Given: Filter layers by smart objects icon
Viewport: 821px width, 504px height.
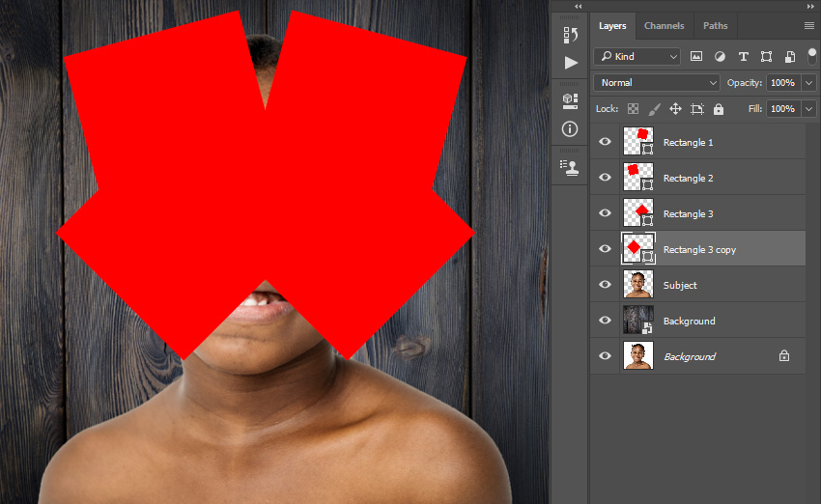Looking at the screenshot, I should coord(789,57).
